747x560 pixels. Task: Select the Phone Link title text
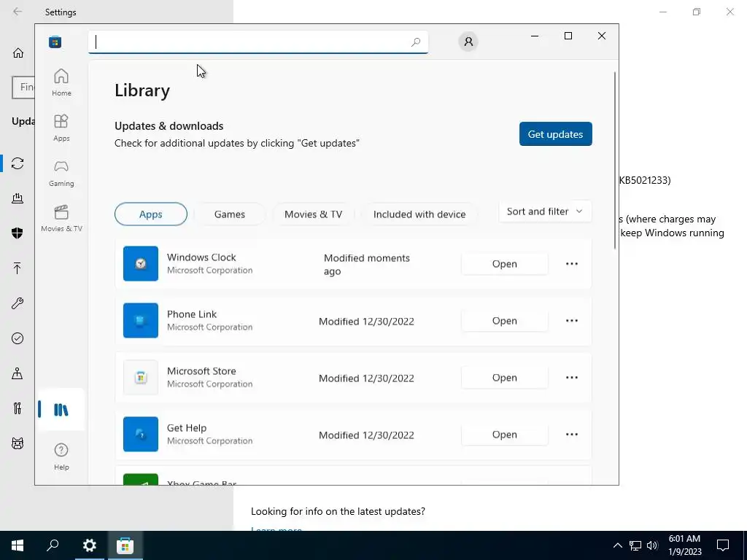[192, 314]
